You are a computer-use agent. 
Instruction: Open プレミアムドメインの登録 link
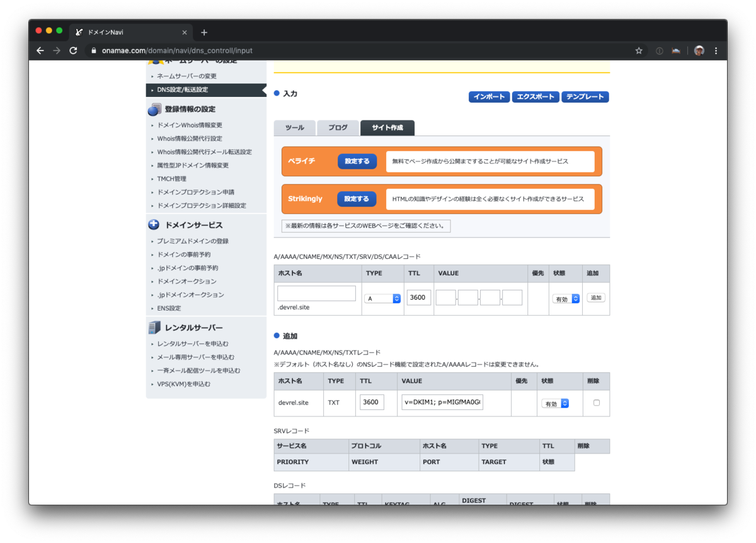click(x=193, y=241)
